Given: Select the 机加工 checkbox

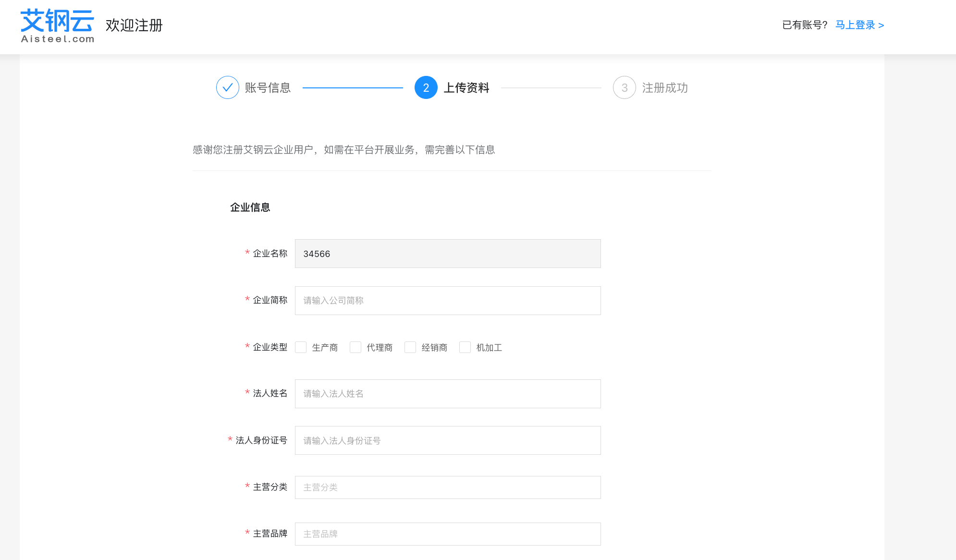Looking at the screenshot, I should [x=465, y=347].
